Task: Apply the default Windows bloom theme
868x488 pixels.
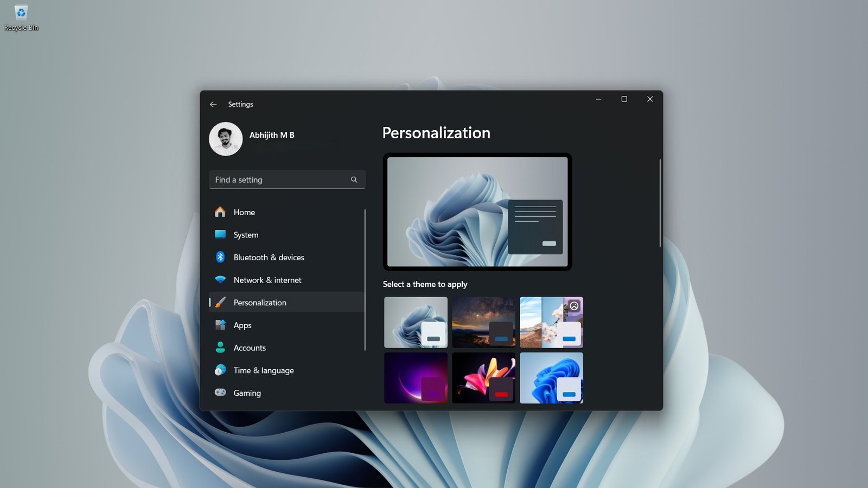Action: point(416,322)
